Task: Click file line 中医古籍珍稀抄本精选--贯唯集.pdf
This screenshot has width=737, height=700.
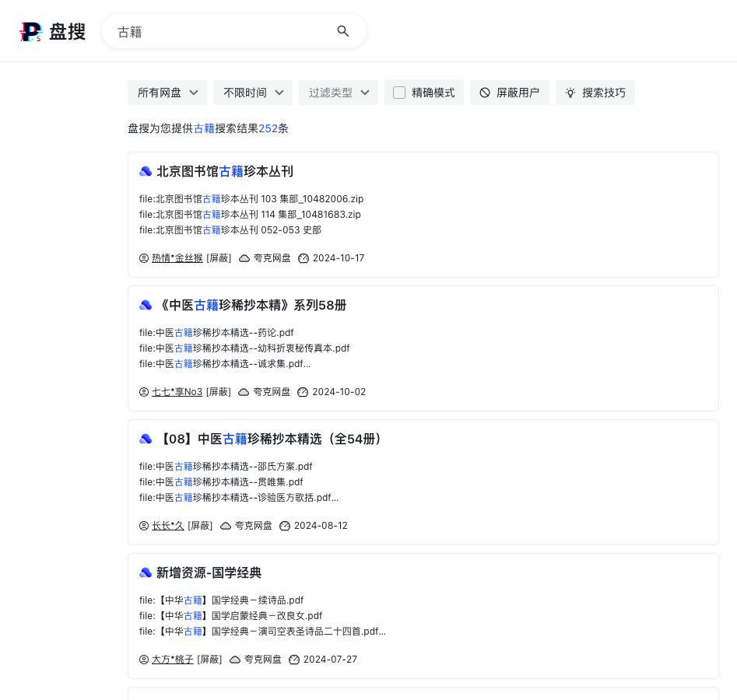Action: click(221, 482)
